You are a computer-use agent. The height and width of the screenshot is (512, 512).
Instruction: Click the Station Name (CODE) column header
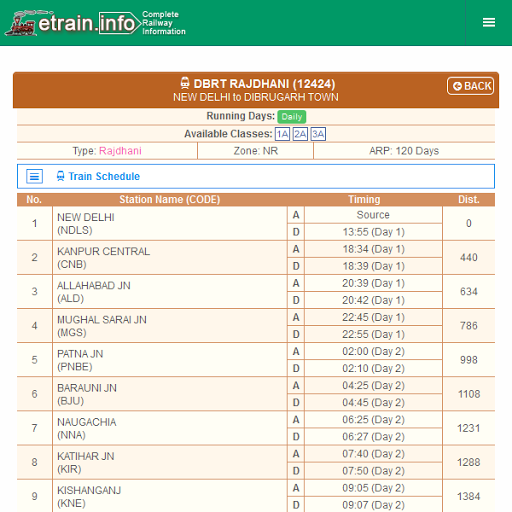(170, 199)
